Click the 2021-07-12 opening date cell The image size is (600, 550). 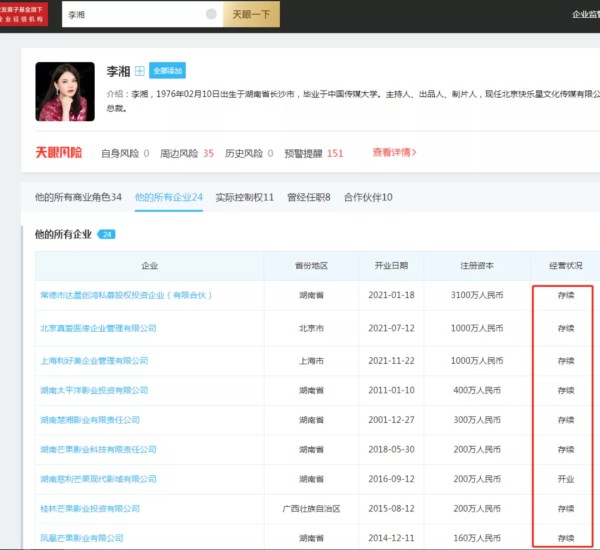391,328
